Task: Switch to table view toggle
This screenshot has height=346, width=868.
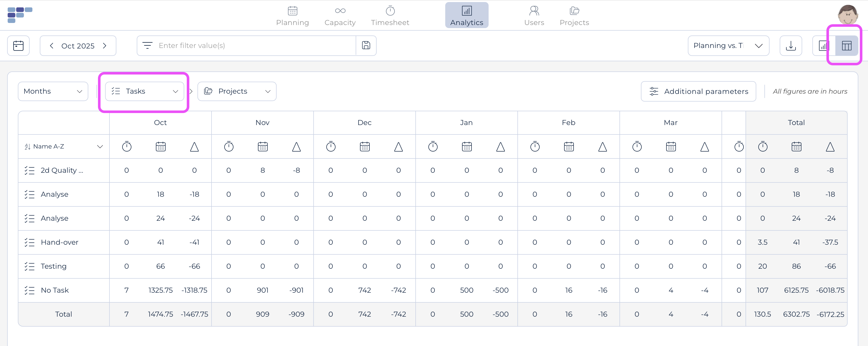Action: pyautogui.click(x=846, y=45)
